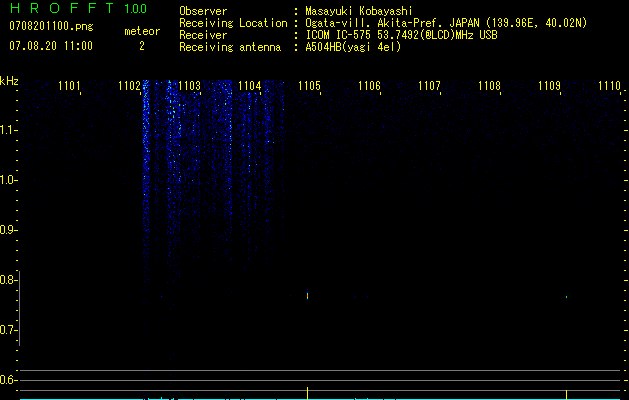The image size is (629, 400).
Task: Click the Receiving antenna field label
Action: [230, 47]
